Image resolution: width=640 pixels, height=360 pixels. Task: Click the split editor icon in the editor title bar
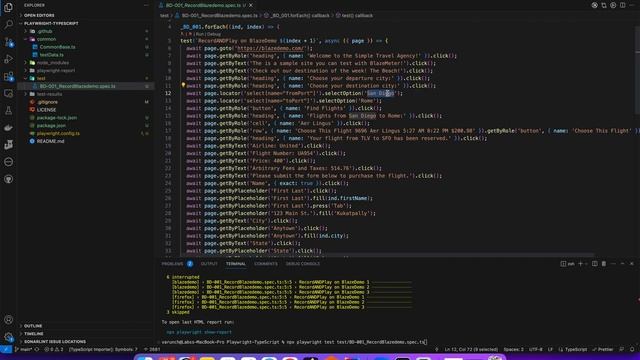(622, 5)
